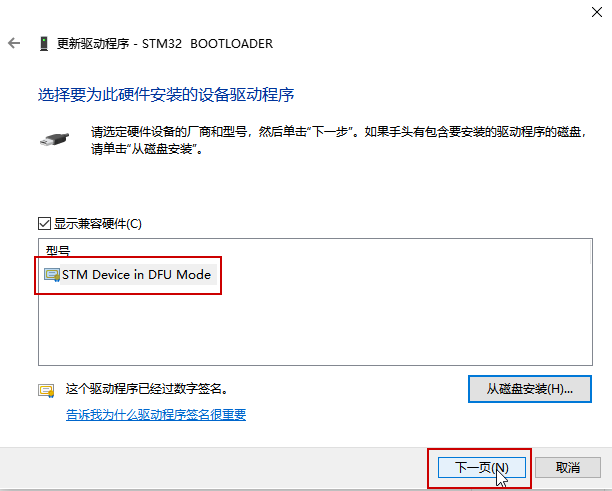
Task: Click the STM32 BOOTLOADER device name
Action: click(x=207, y=43)
